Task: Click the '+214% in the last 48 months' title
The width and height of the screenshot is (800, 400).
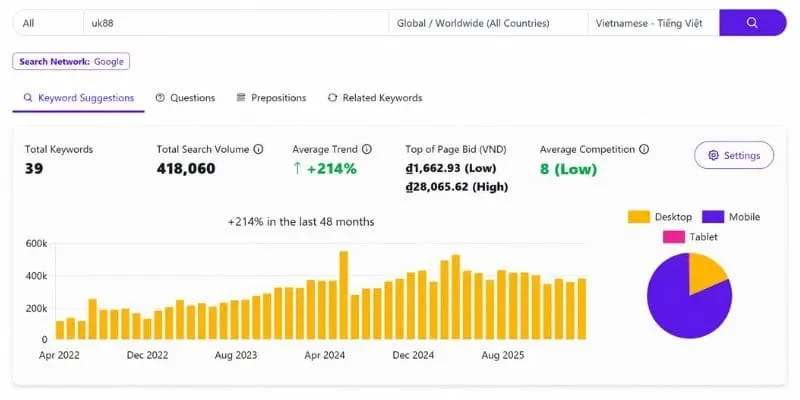Action: point(301,222)
